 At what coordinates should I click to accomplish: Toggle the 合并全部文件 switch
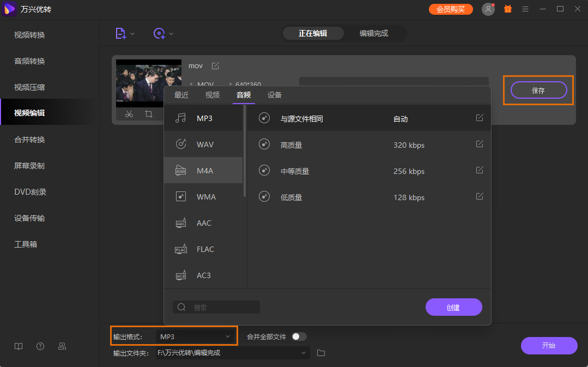pos(299,337)
